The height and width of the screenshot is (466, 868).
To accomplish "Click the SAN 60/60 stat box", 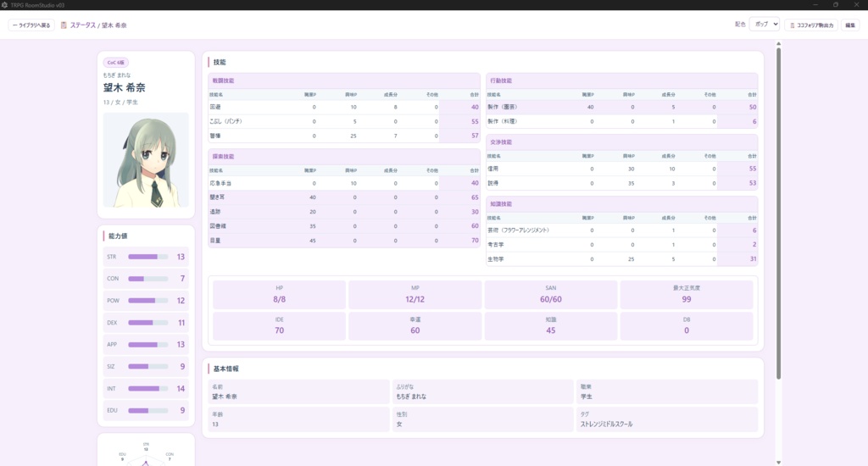I will pos(551,295).
